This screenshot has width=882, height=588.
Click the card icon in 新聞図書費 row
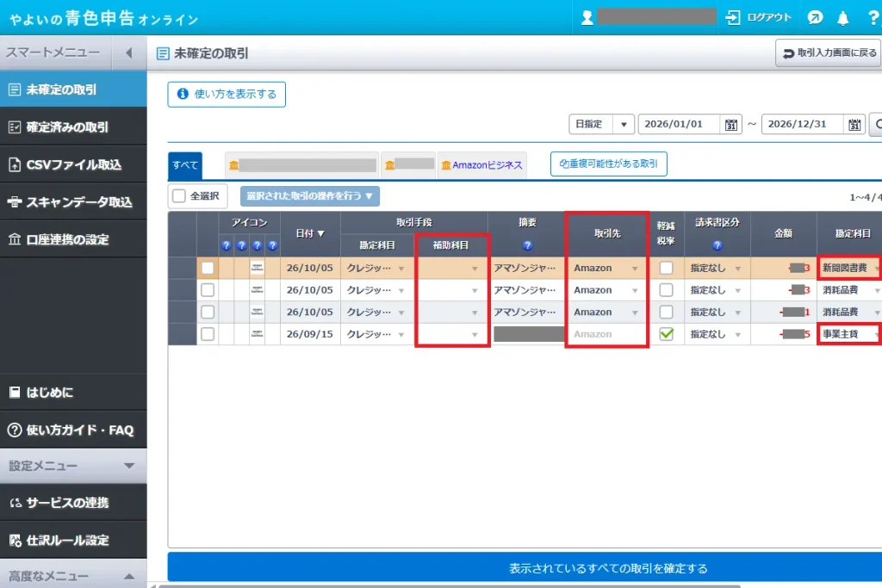[x=257, y=268]
